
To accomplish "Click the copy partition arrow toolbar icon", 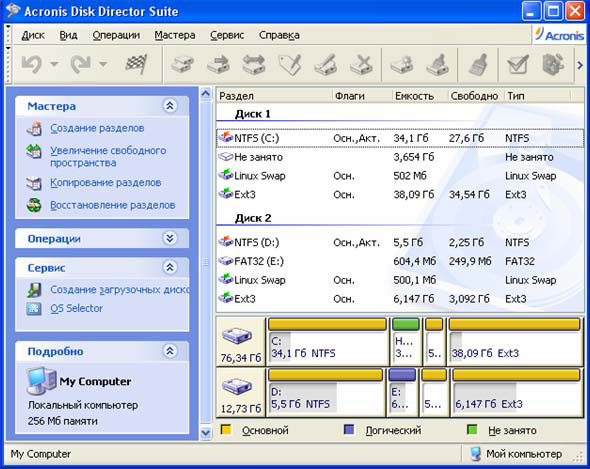I will (x=218, y=64).
